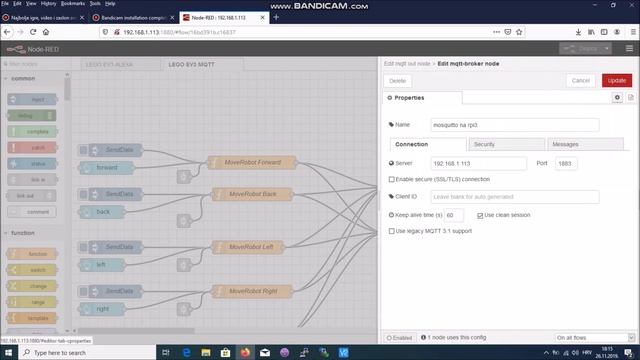Toggle Use clean session checkbox

click(x=480, y=215)
